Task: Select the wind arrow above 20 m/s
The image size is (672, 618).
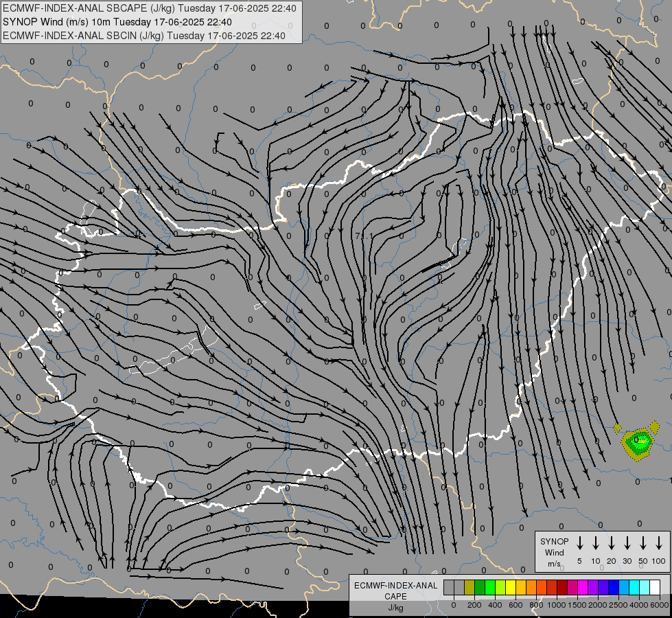Action: pos(612,542)
